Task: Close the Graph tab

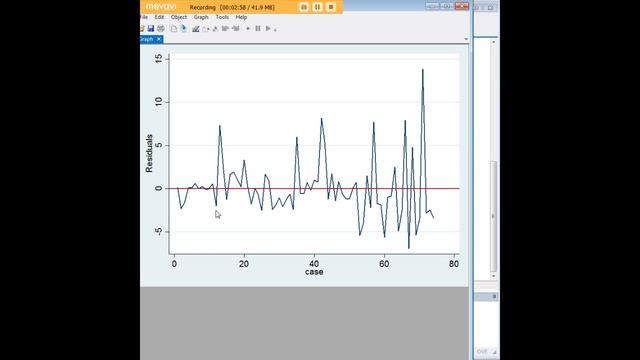Action: (x=159, y=39)
